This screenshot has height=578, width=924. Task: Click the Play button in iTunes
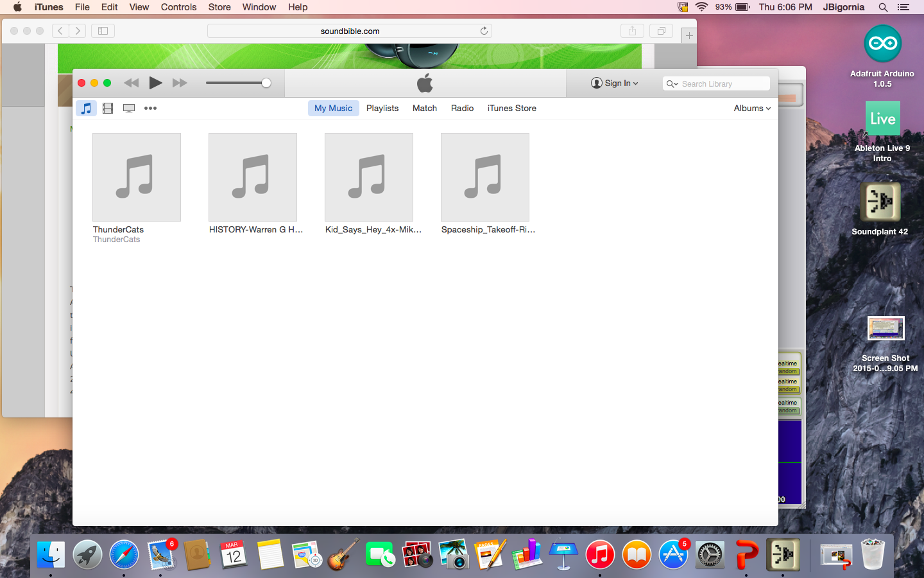click(155, 83)
